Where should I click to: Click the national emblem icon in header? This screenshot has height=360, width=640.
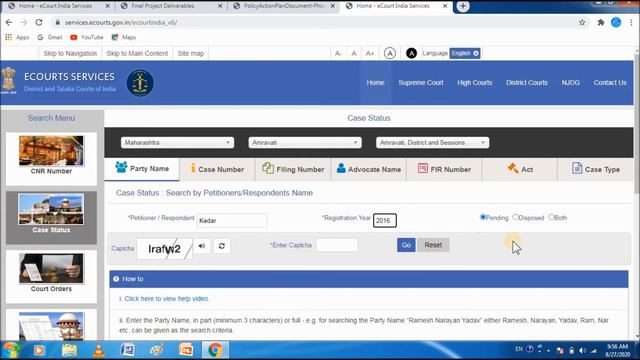(x=9, y=80)
